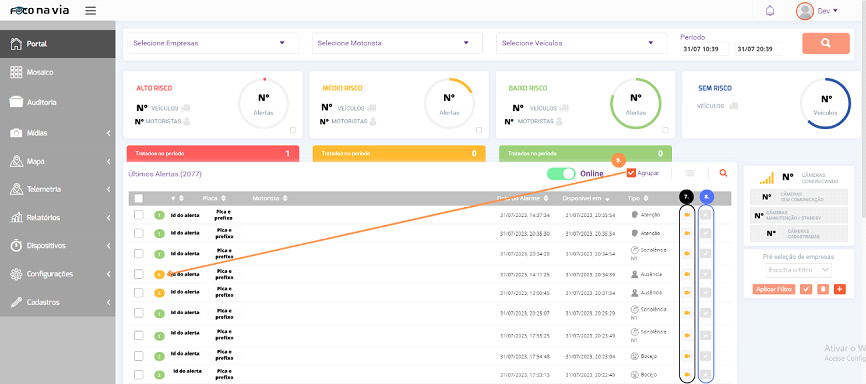Click the red search icon in alerts header
866x384 pixels.
724,173
